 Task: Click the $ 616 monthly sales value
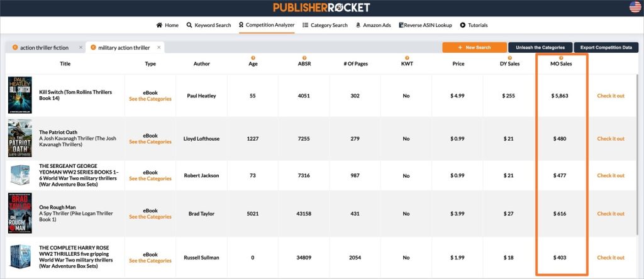pyautogui.click(x=559, y=214)
